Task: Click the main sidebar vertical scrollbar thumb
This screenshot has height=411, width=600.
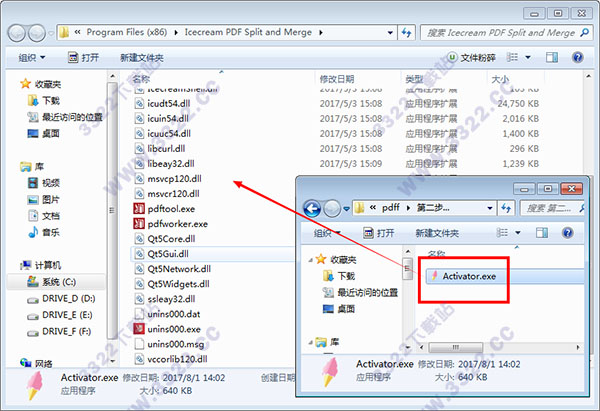Action: [112, 210]
